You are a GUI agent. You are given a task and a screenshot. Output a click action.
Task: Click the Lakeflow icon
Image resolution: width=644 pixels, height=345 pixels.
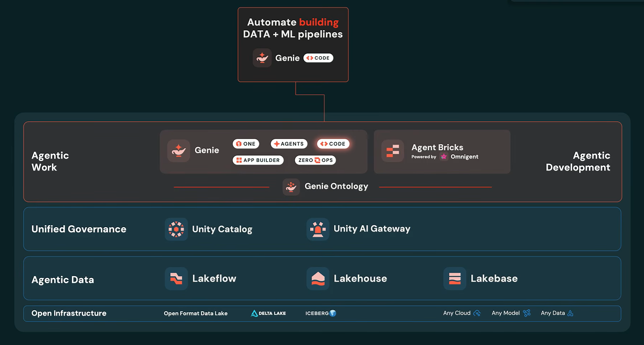click(x=176, y=278)
